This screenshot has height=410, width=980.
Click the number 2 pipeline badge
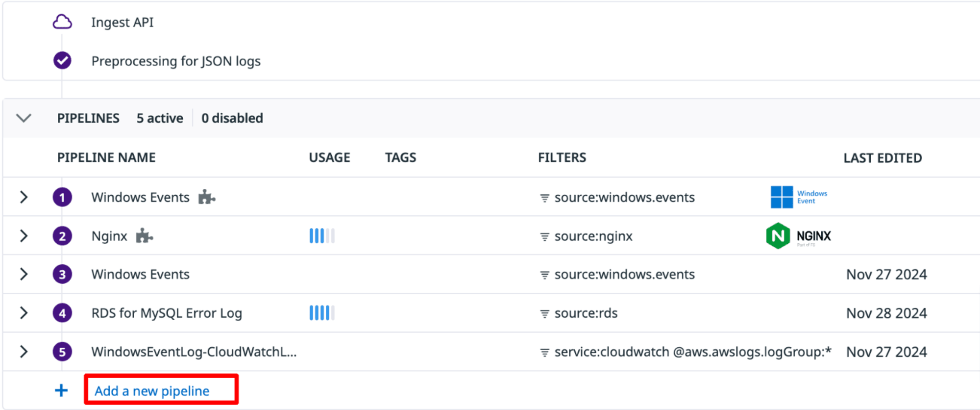coord(62,236)
